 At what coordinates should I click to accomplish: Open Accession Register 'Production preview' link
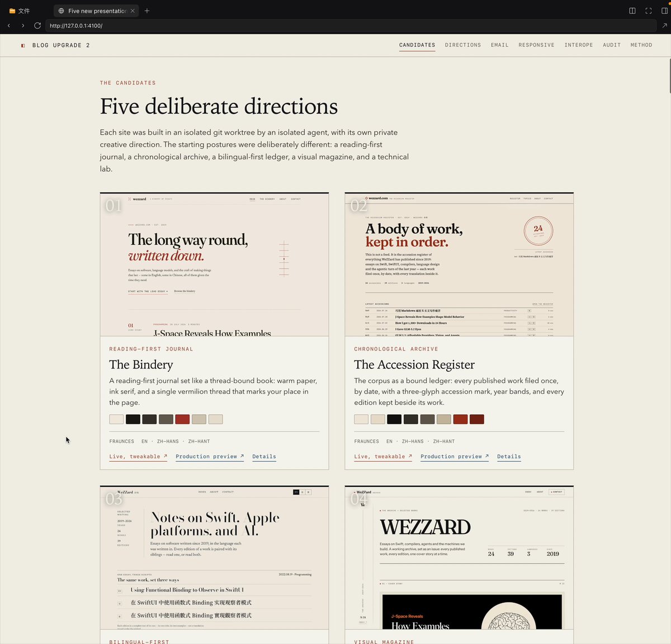point(455,457)
